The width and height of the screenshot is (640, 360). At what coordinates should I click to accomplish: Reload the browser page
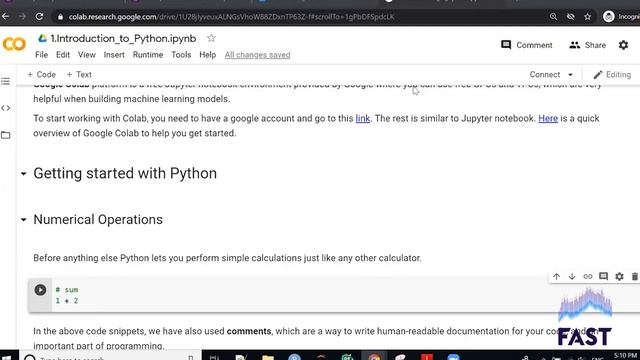click(39, 17)
